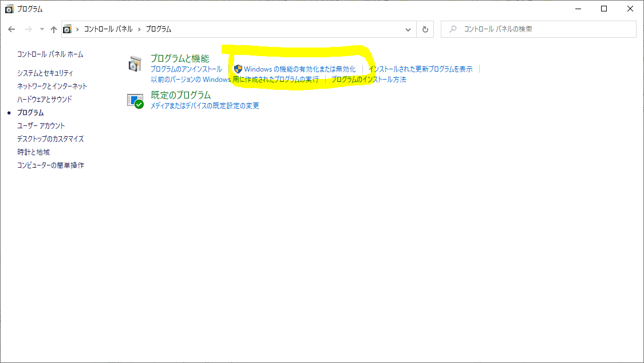Close the プログラム window

[x=630, y=9]
